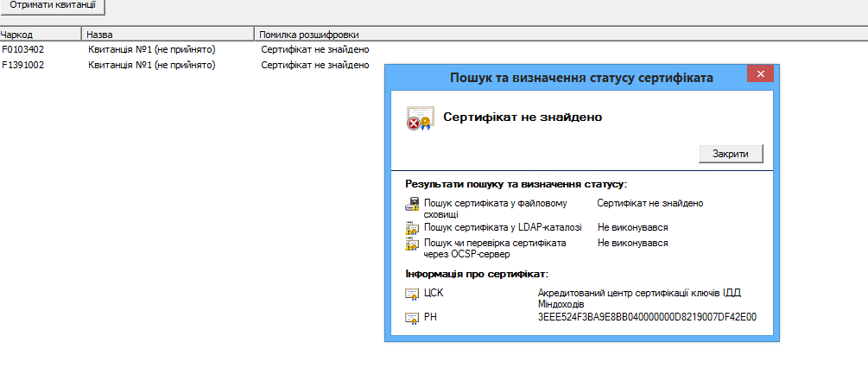This screenshot has height=368, width=868.
Task: Click the Отримати квитанції button
Action: [52, 6]
